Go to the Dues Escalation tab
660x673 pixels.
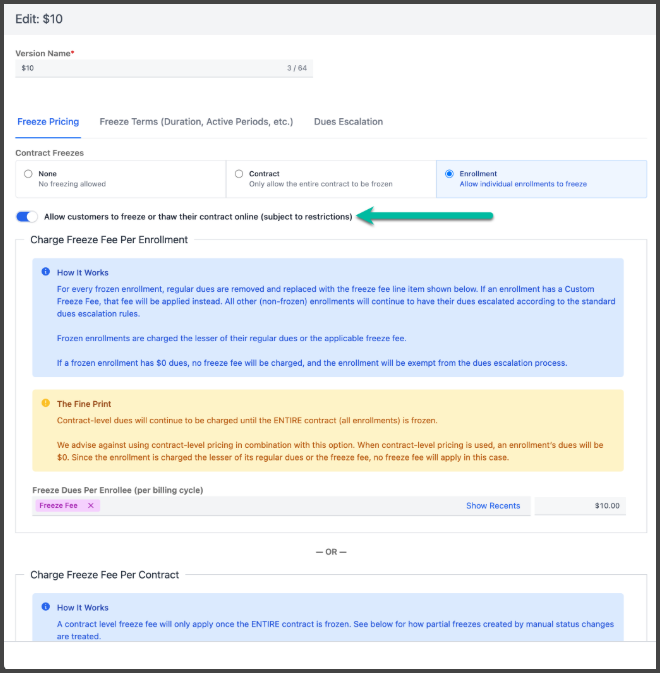pyautogui.click(x=348, y=122)
